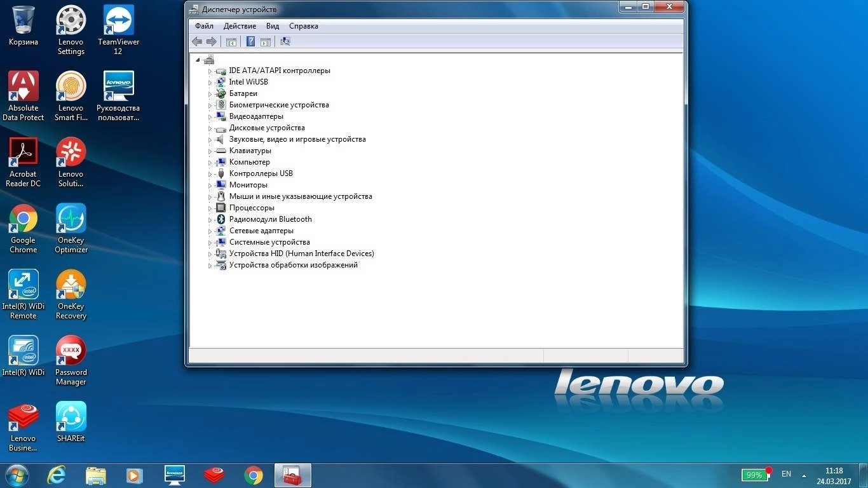Click the battery icon beside Батареи
Screen dimensions: 868x488
[x=221, y=93]
